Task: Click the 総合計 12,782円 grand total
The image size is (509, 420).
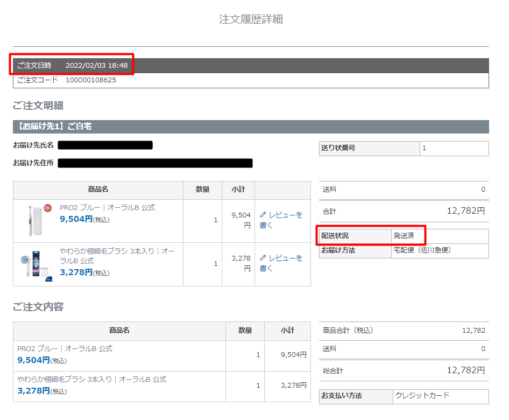Action: click(x=465, y=370)
